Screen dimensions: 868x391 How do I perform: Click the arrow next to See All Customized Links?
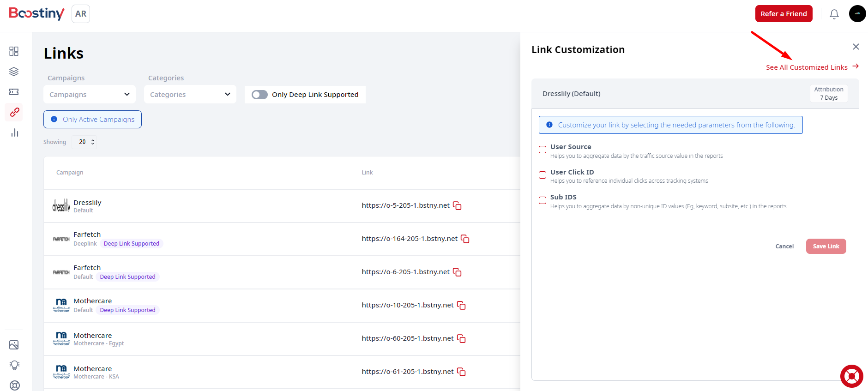(x=856, y=66)
